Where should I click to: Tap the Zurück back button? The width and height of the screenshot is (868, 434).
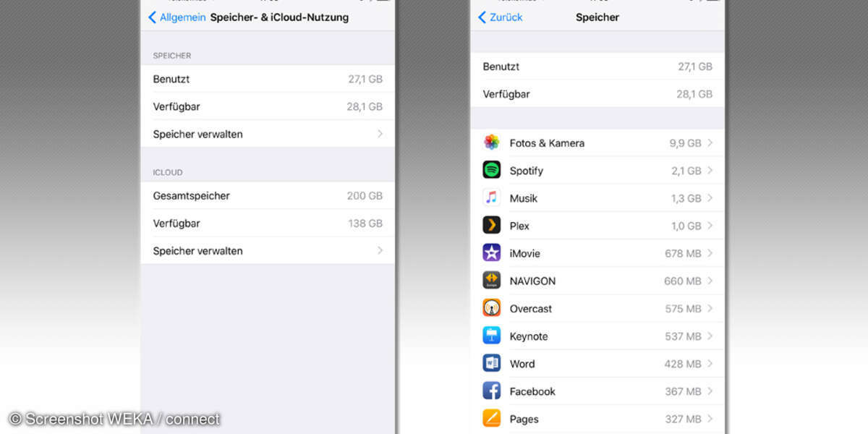coord(500,17)
